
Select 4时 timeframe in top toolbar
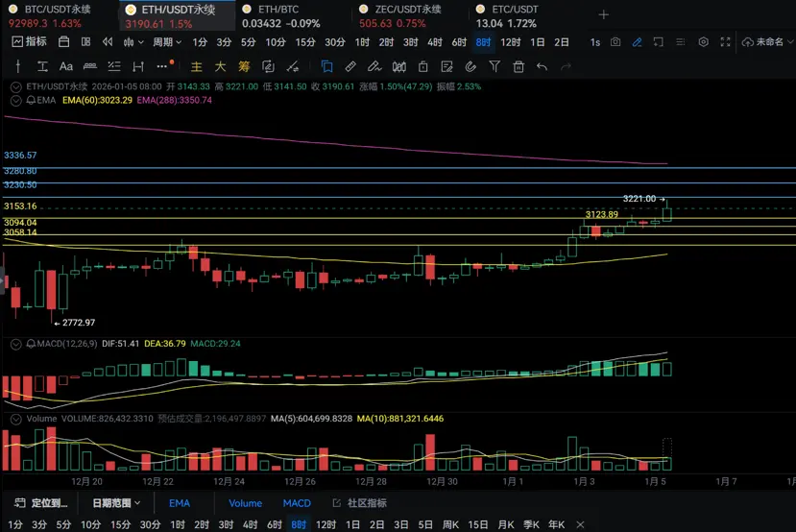tap(435, 42)
